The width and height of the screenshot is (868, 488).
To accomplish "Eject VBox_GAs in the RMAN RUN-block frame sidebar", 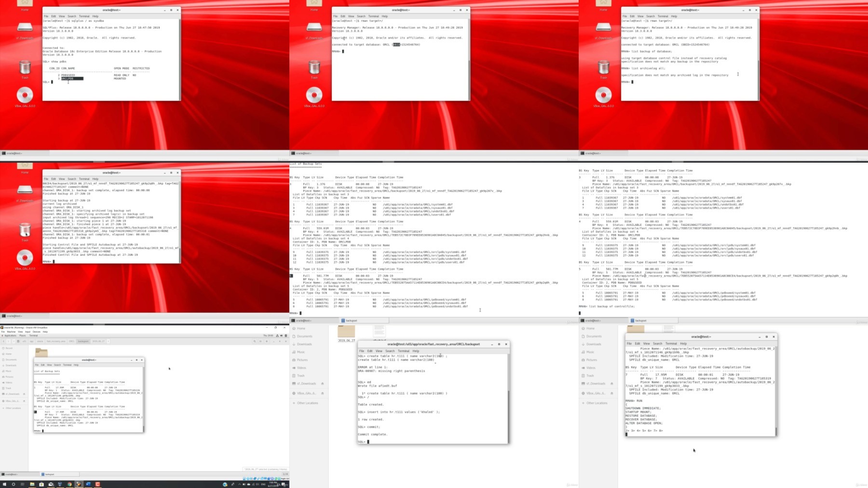I will pos(611,393).
